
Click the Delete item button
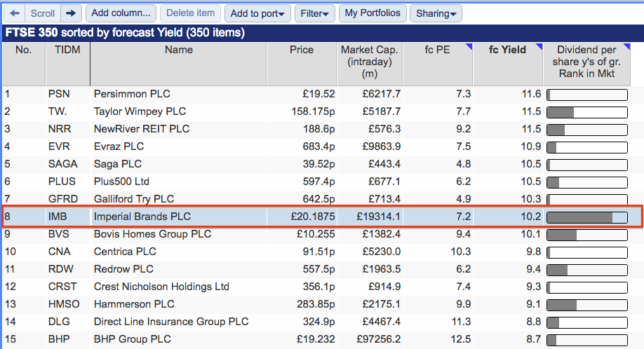pyautogui.click(x=190, y=13)
